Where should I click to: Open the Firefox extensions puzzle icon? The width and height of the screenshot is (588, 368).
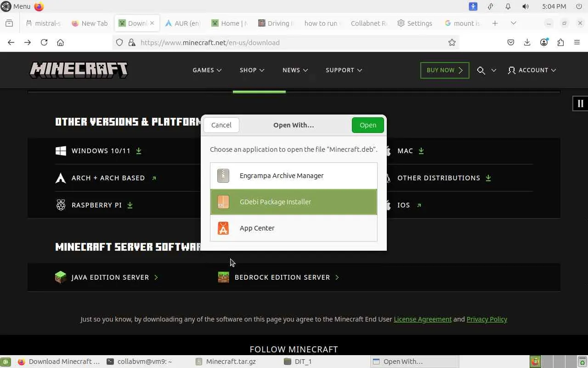click(560, 42)
